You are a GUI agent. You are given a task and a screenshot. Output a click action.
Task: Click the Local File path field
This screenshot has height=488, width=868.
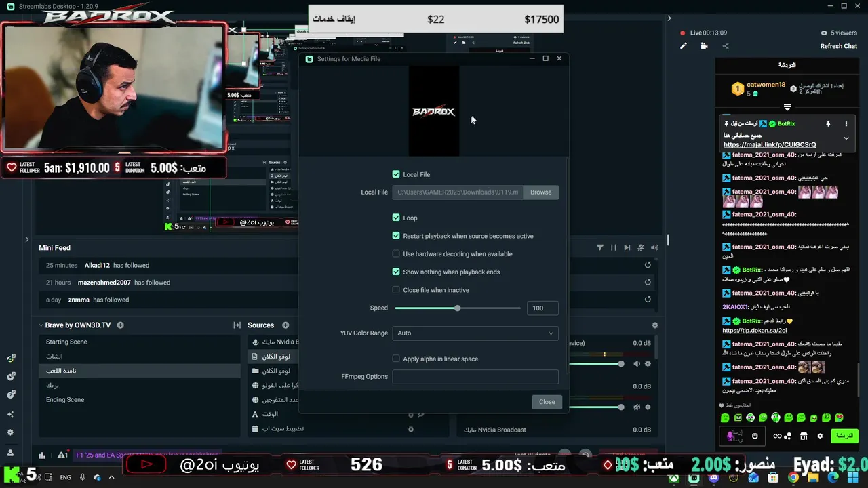pos(458,192)
